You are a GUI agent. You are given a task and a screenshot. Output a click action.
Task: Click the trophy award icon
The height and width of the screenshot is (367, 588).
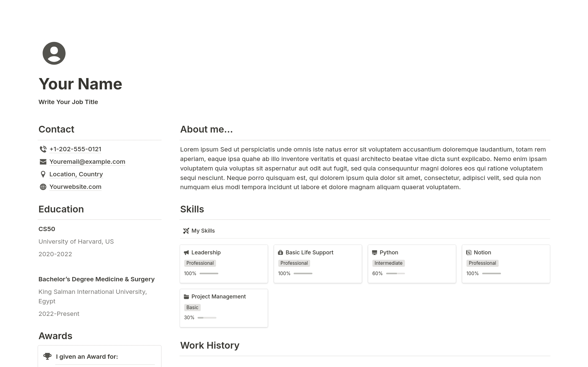(47, 356)
